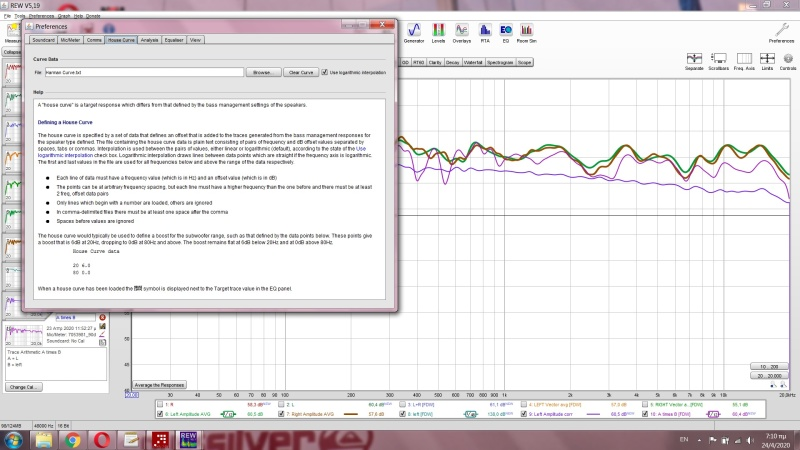The width and height of the screenshot is (800, 450).
Task: Disable Use logarithmic interpolation checkbox
Action: [x=326, y=73]
